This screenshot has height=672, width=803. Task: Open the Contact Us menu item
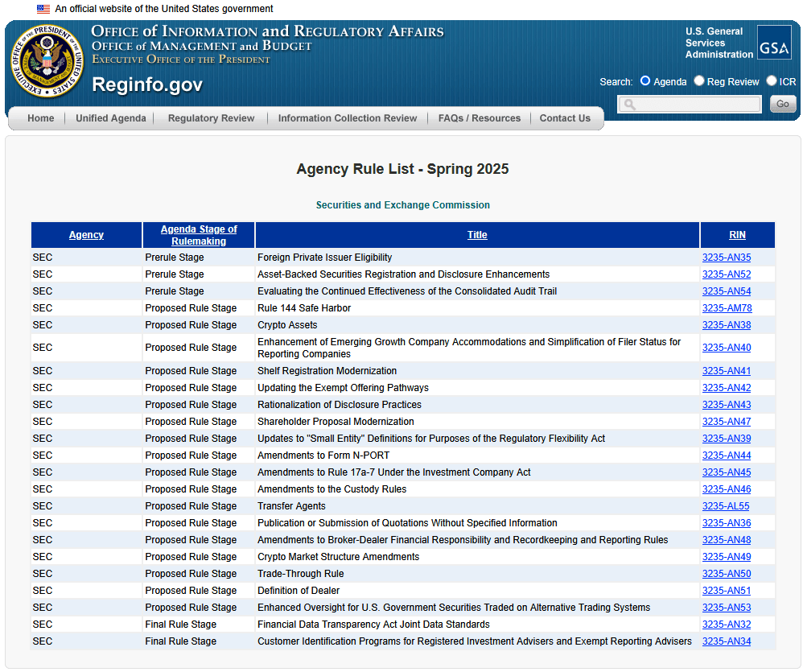[x=565, y=118]
